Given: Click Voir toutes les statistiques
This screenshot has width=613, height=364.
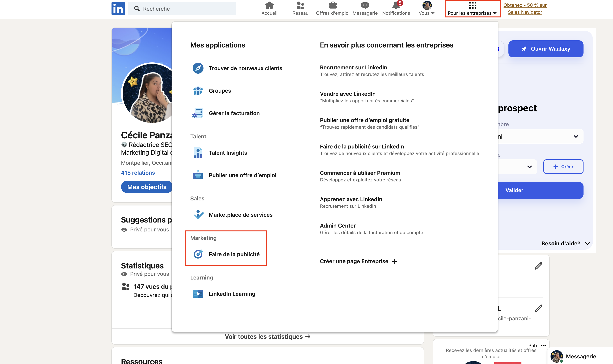Looking at the screenshot, I should pyautogui.click(x=268, y=336).
